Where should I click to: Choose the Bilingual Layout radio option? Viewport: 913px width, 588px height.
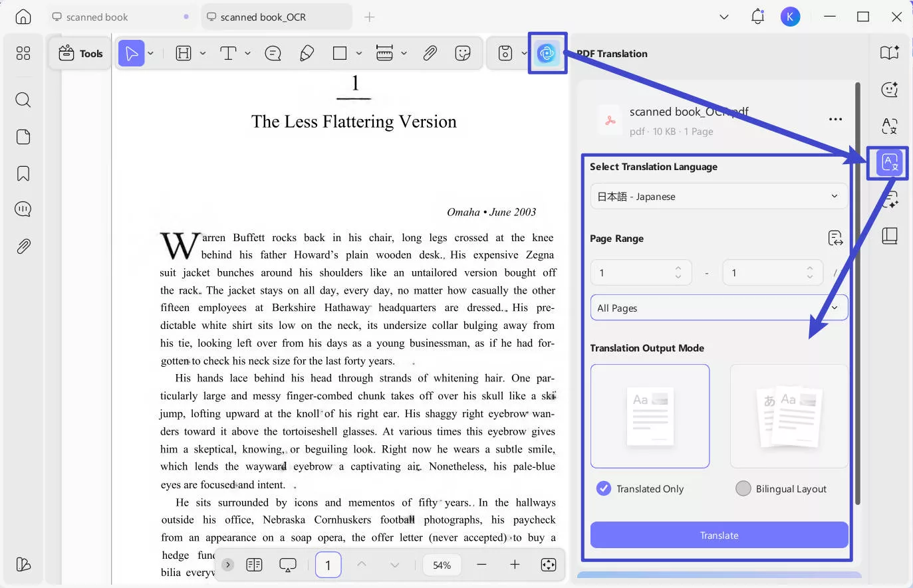(743, 488)
